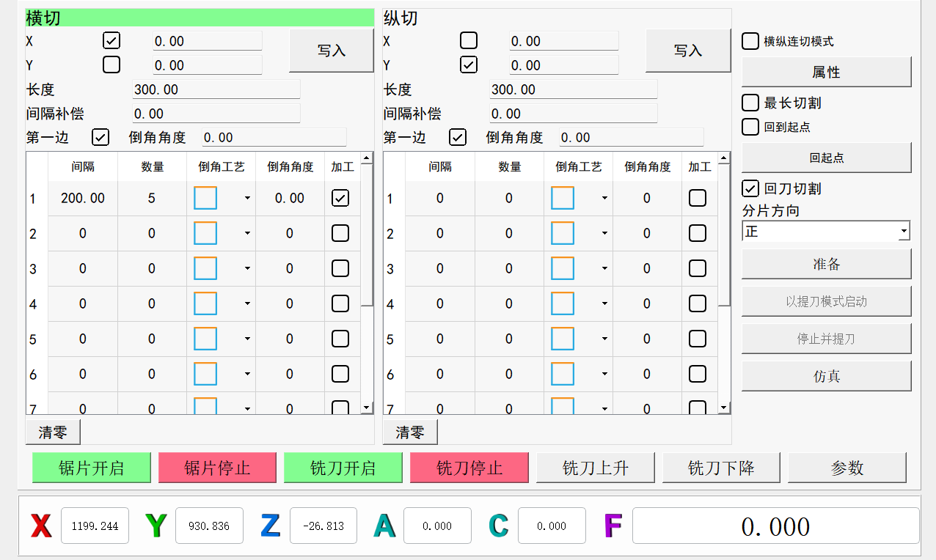936x560 pixels.
Task: Click the 横切 长度 input field
Action: tap(216, 89)
